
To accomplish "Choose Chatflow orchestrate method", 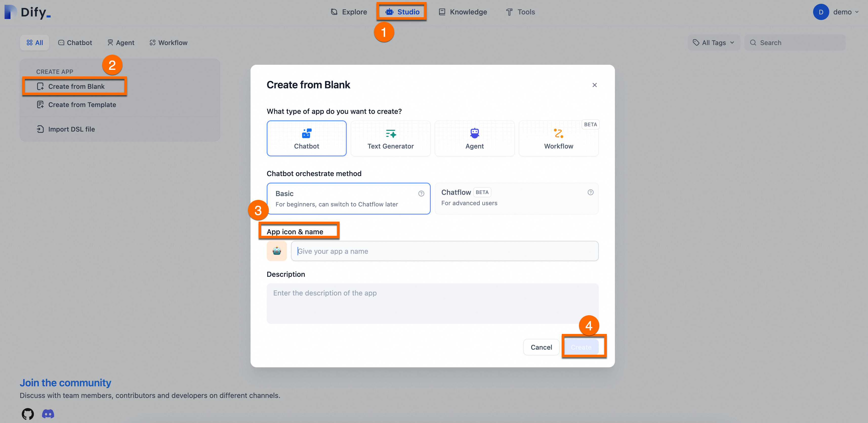I will 516,198.
